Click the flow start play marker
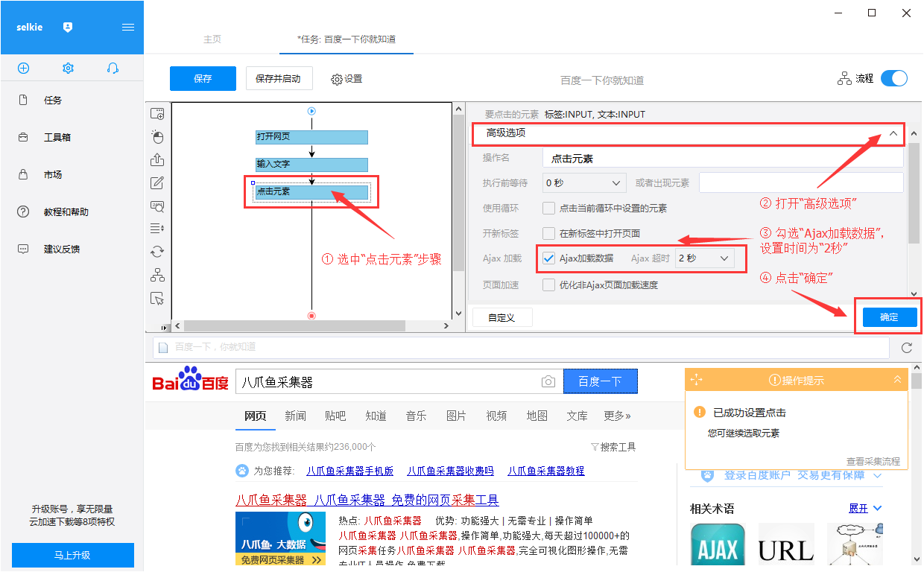The width and height of the screenshot is (924, 572). click(311, 111)
